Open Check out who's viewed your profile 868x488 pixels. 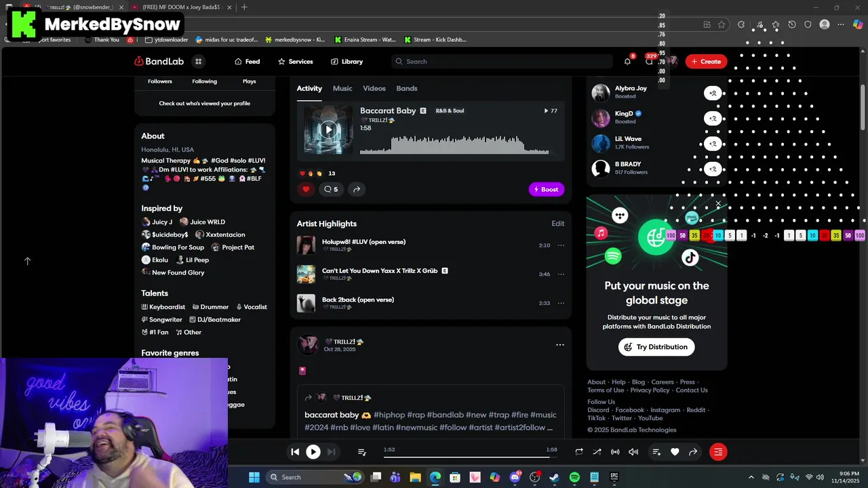point(204,104)
